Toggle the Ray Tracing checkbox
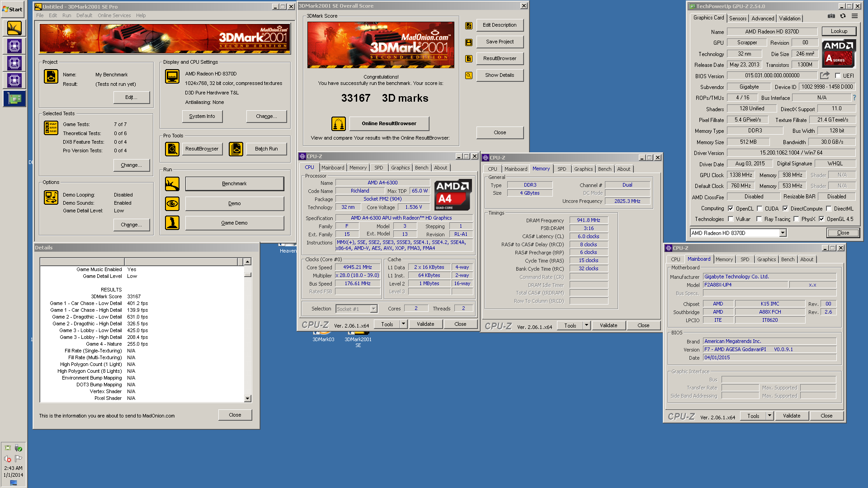 (759, 219)
